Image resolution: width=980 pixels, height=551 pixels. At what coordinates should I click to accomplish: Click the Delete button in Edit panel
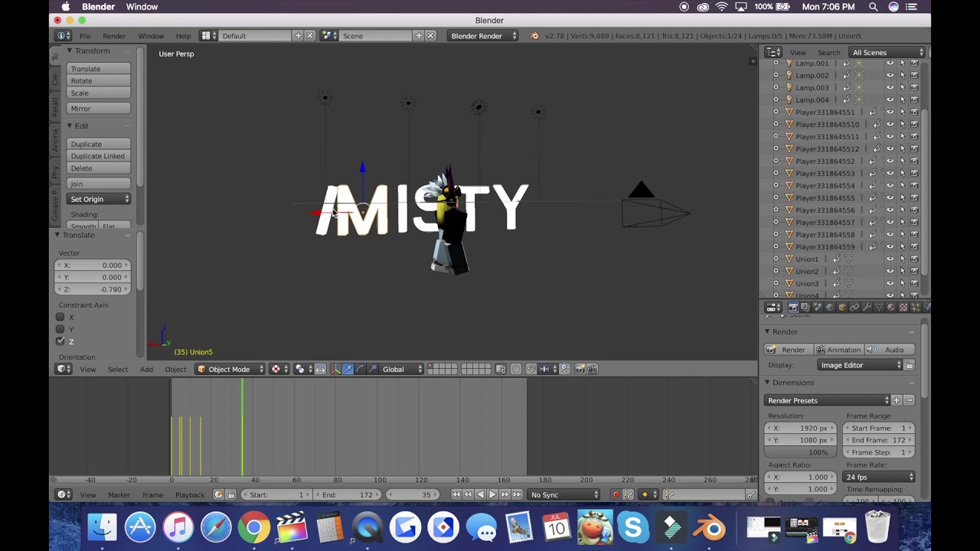(x=99, y=168)
